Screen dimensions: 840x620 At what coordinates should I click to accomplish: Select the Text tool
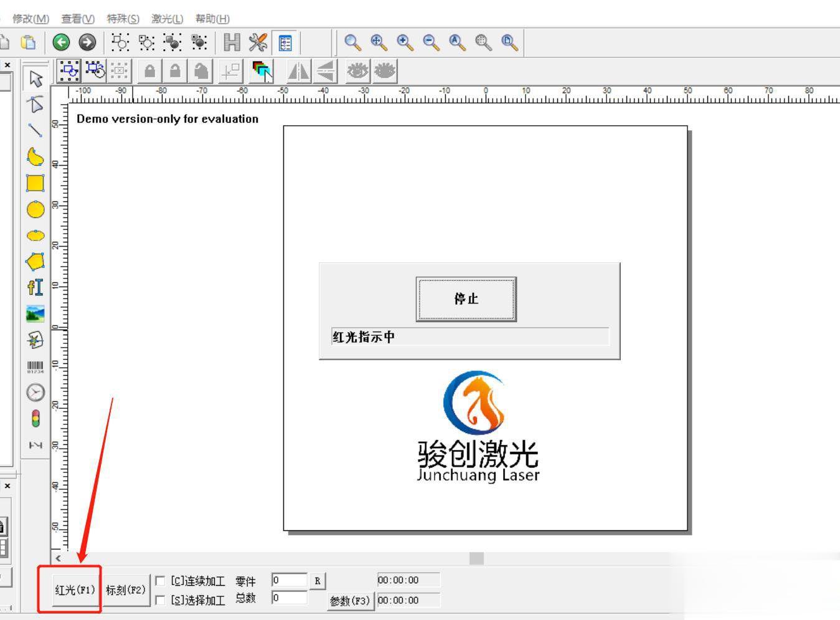tap(35, 287)
